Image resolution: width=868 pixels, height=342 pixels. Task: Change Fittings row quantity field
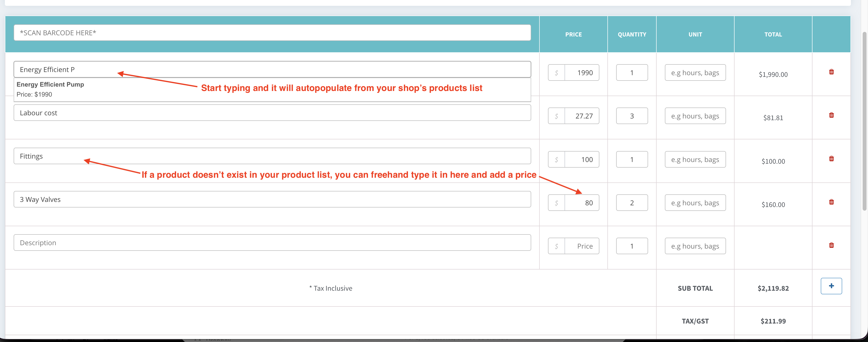click(x=632, y=159)
